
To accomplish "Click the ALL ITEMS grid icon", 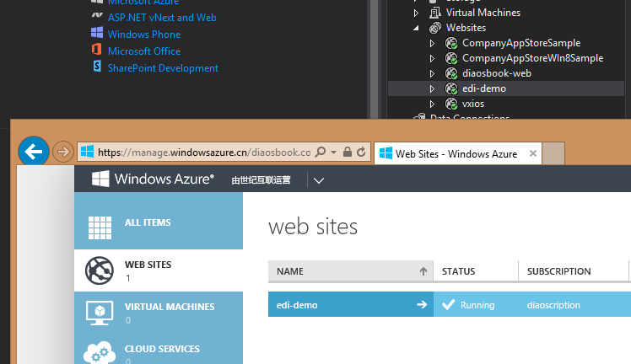I will click(x=100, y=227).
